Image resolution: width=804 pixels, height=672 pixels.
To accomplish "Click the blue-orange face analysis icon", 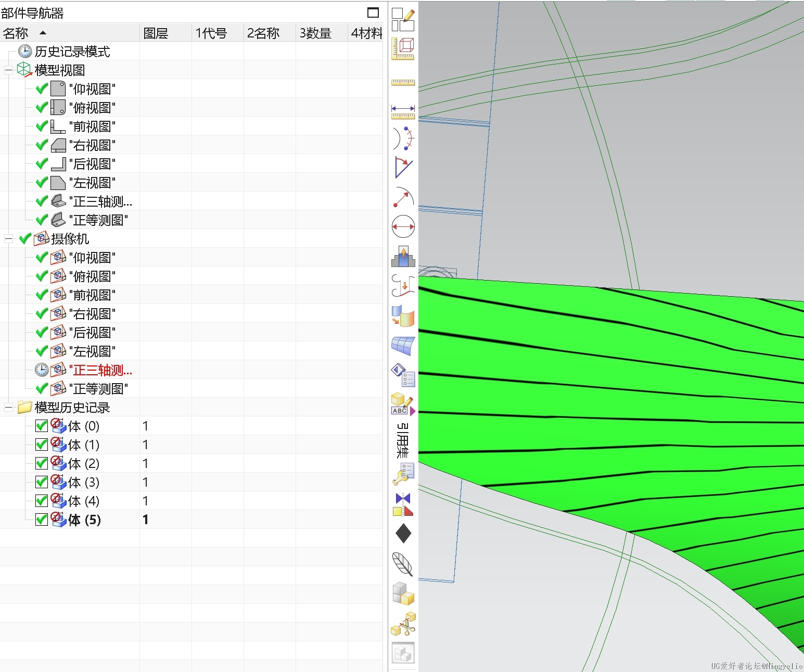I will pos(403,315).
